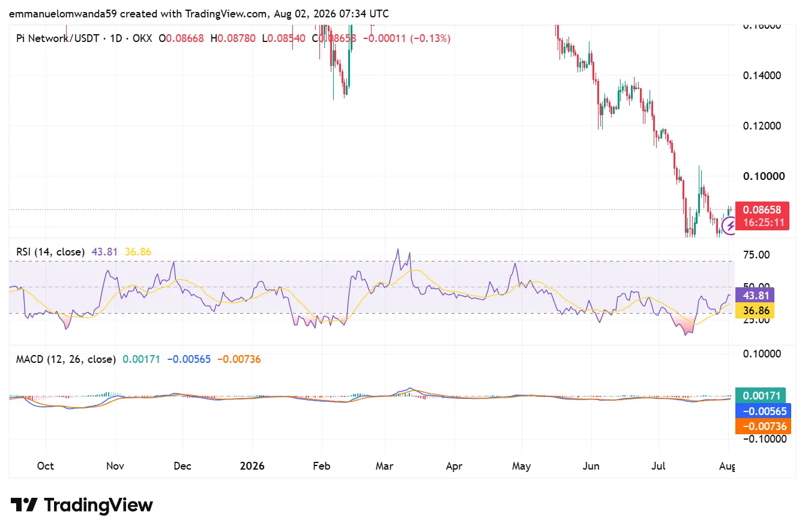Click the orange −0.00736 tag on MACD axis
805x532 pixels.
(764, 426)
